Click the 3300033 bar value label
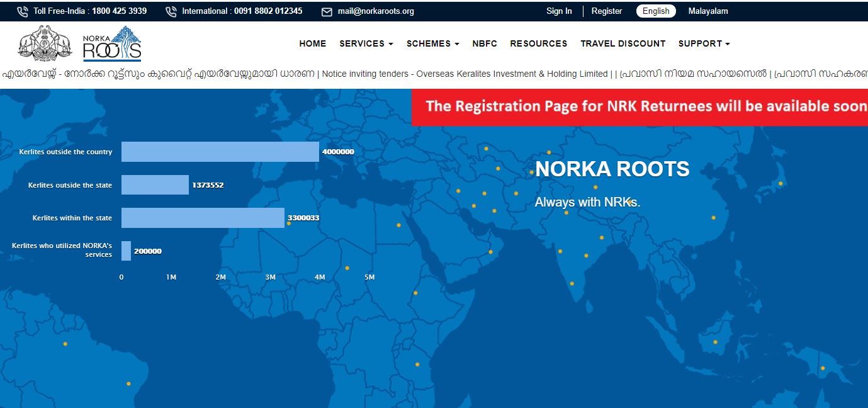The image size is (868, 408). (x=303, y=218)
